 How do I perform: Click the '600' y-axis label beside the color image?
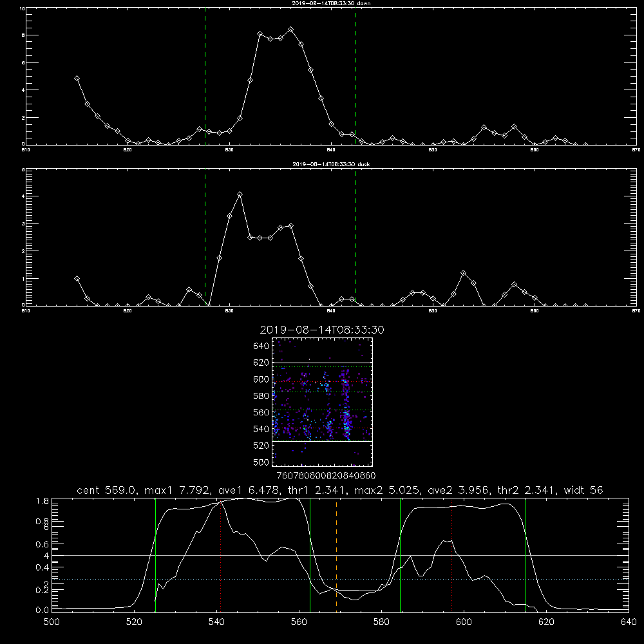click(x=261, y=379)
